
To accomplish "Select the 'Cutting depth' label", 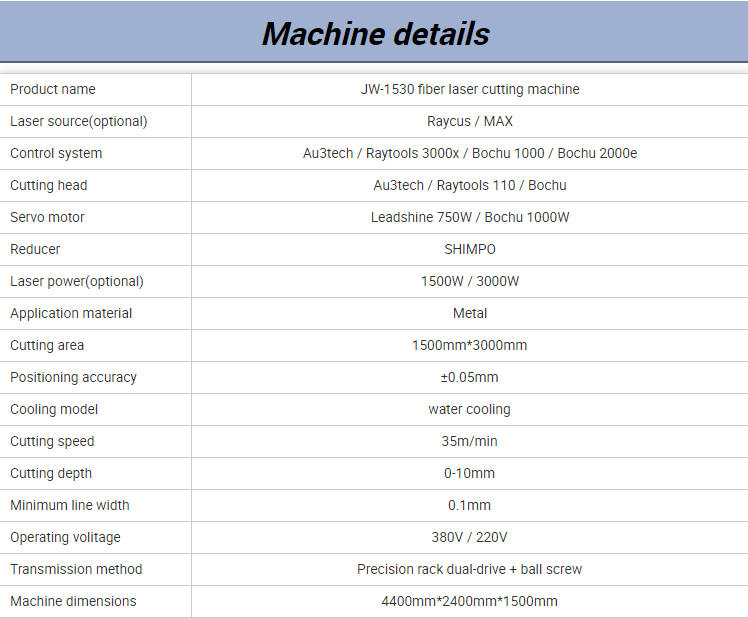I will (x=51, y=473).
